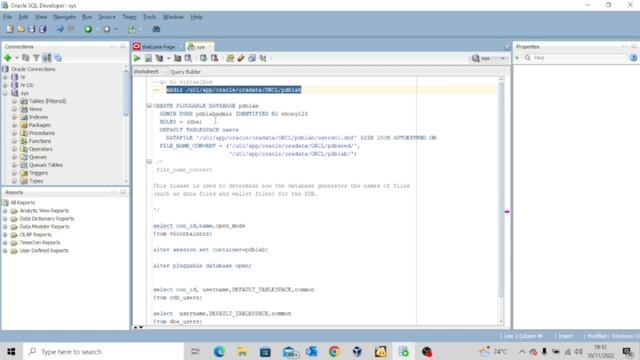Open the Tools menu
Viewport: 640px width, 360px height.
[x=149, y=17]
